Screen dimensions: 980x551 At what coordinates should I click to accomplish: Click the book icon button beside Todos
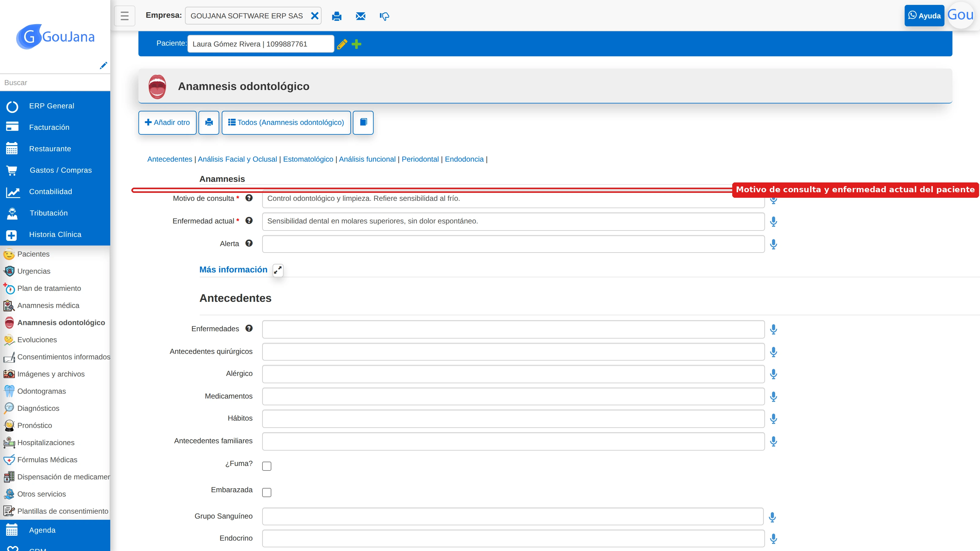coord(363,122)
